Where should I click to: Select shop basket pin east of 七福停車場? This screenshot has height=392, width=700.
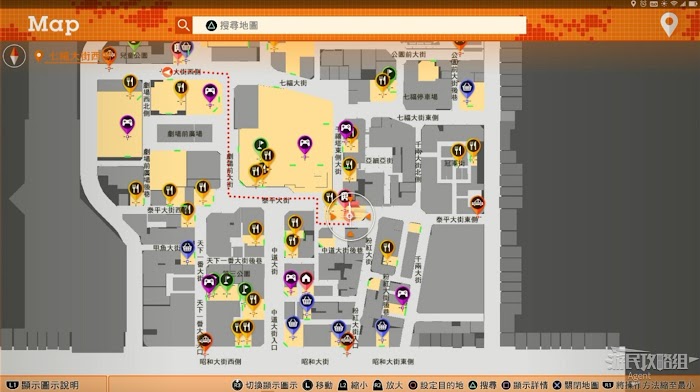pyautogui.click(x=467, y=89)
